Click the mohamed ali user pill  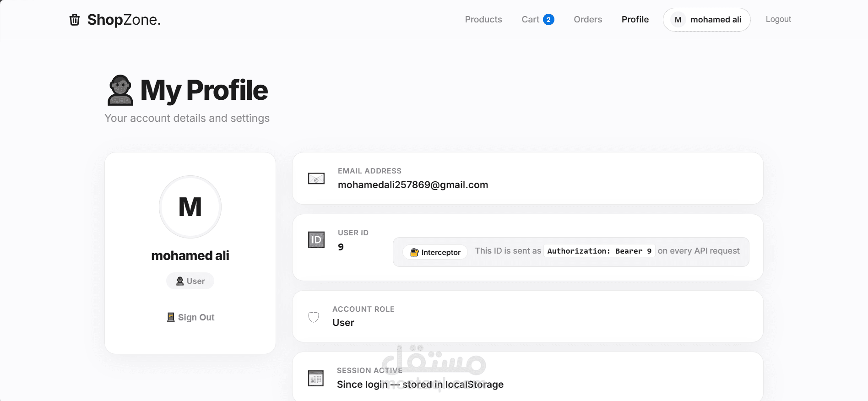tap(715, 20)
